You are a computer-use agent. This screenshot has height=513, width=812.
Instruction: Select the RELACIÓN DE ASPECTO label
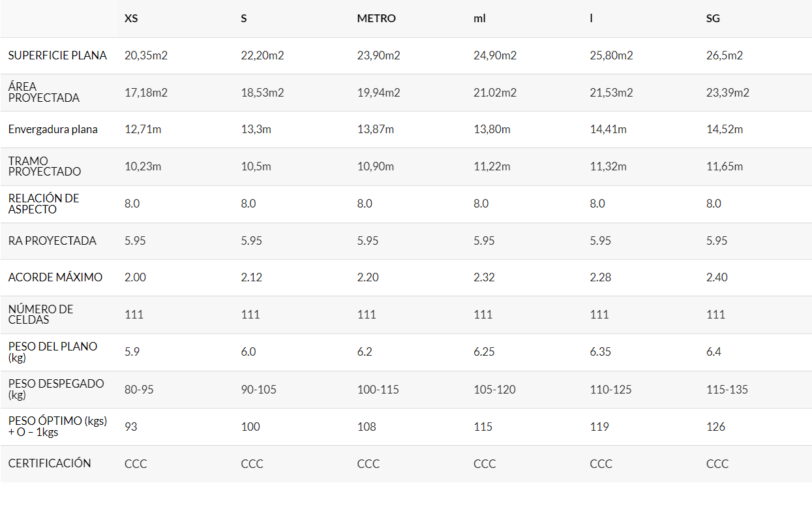click(x=44, y=204)
